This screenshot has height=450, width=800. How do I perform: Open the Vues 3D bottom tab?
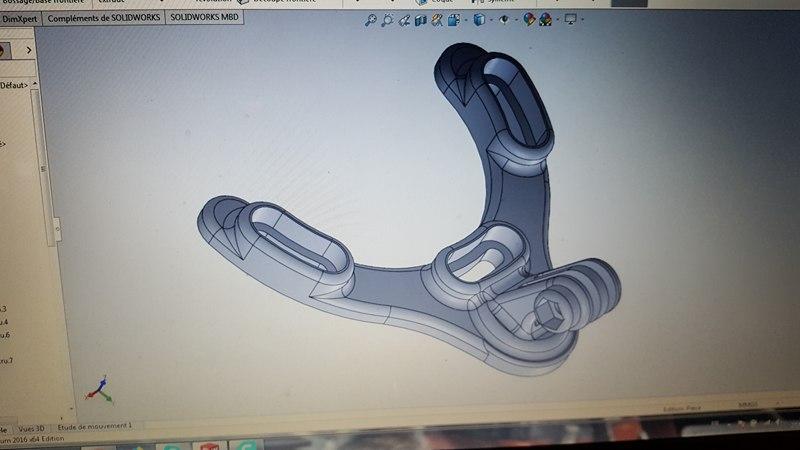[31, 429]
